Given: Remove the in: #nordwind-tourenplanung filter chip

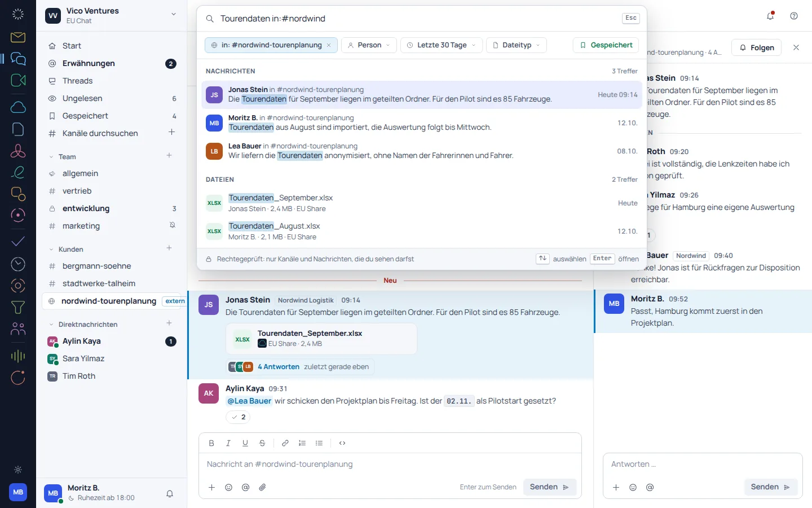Looking at the screenshot, I should [329, 45].
